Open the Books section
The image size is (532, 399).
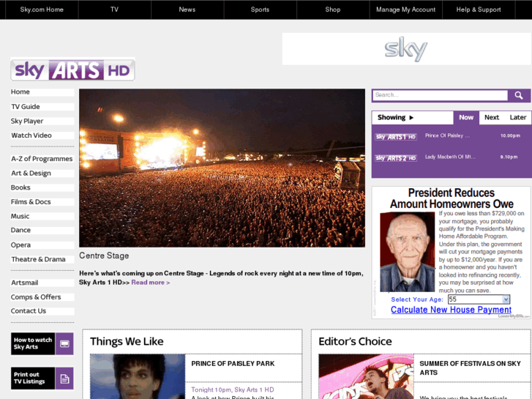[42, 187]
